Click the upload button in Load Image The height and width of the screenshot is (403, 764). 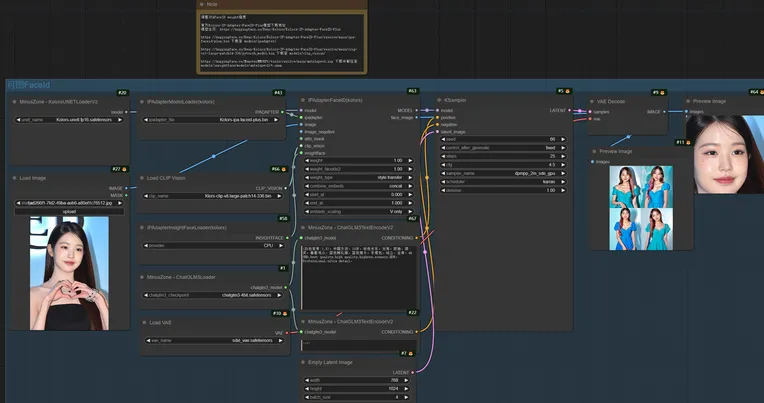[x=69, y=211]
